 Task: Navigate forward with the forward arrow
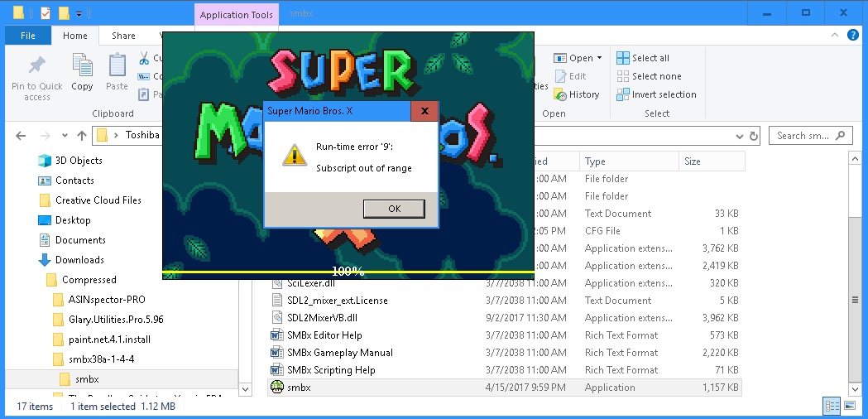tap(46, 135)
